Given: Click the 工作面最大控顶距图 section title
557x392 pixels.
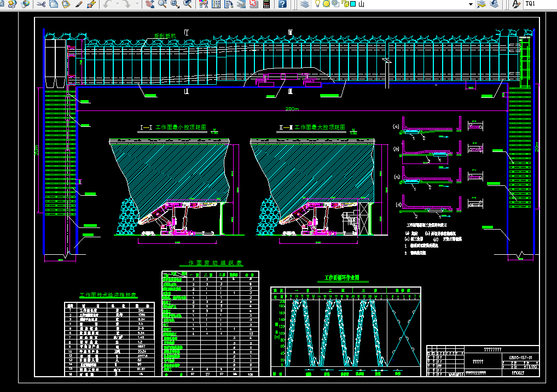Looking at the screenshot, I should (320, 127).
